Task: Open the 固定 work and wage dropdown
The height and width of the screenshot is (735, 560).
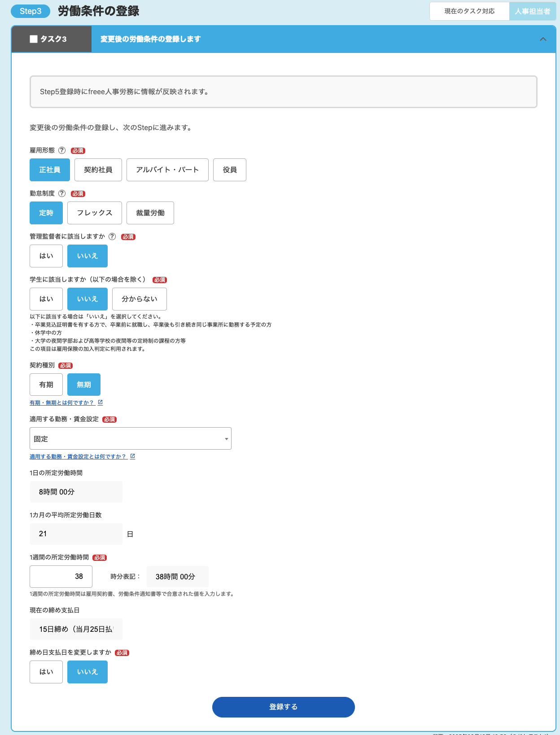Action: [x=131, y=438]
